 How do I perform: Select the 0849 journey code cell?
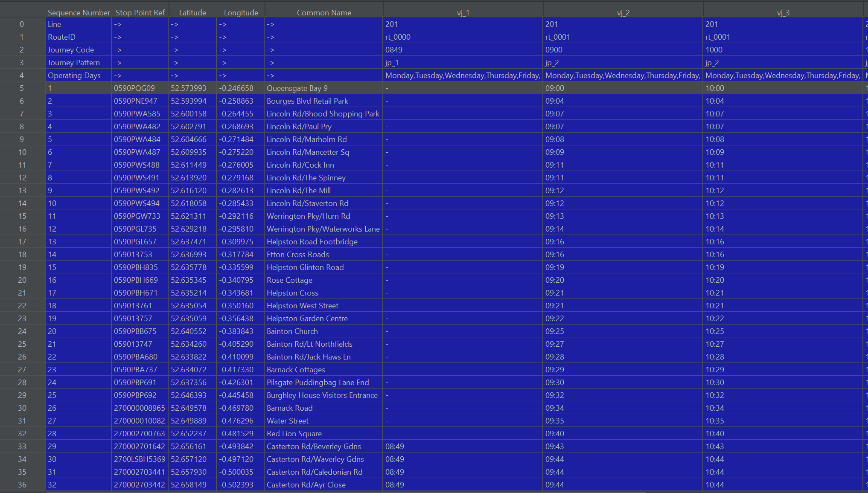463,50
